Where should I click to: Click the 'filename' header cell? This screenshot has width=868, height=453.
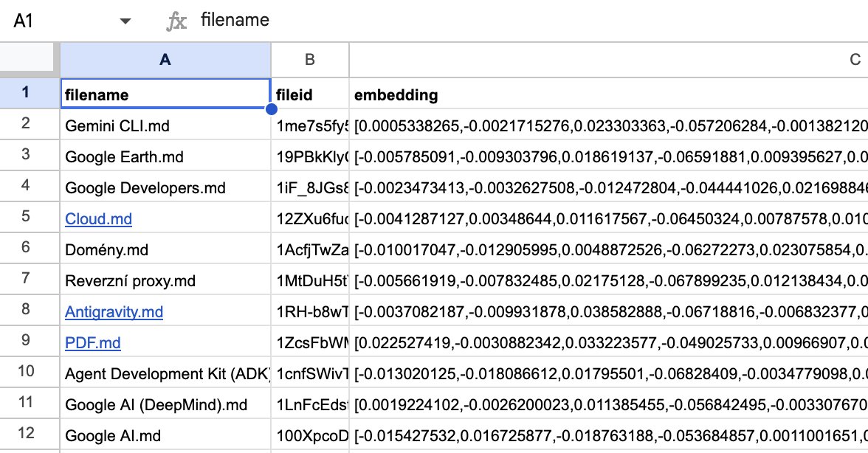(165, 94)
